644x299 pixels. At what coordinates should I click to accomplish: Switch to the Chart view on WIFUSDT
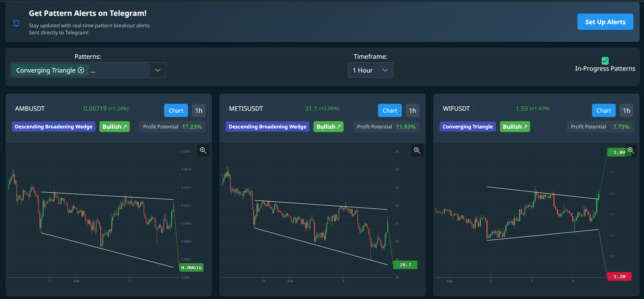pyautogui.click(x=603, y=110)
